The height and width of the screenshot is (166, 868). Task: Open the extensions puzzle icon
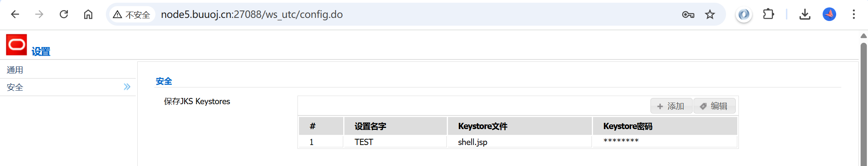(768, 14)
